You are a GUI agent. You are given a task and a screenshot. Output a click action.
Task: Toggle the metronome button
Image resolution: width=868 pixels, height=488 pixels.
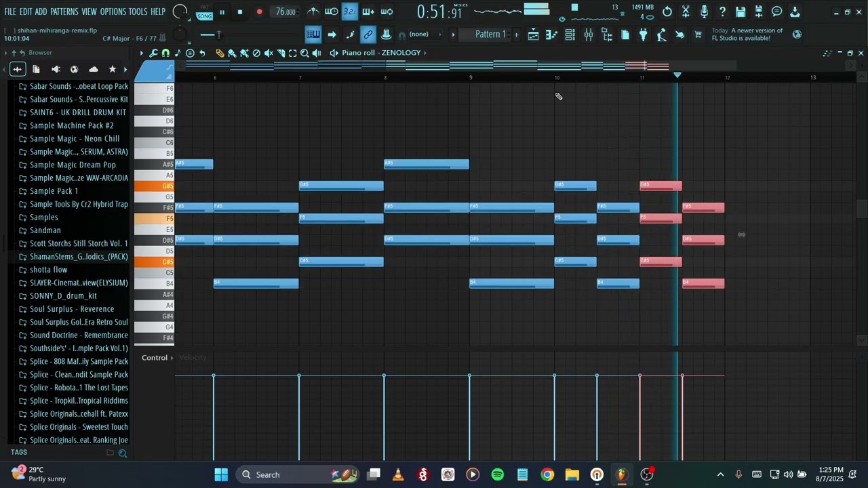[313, 12]
